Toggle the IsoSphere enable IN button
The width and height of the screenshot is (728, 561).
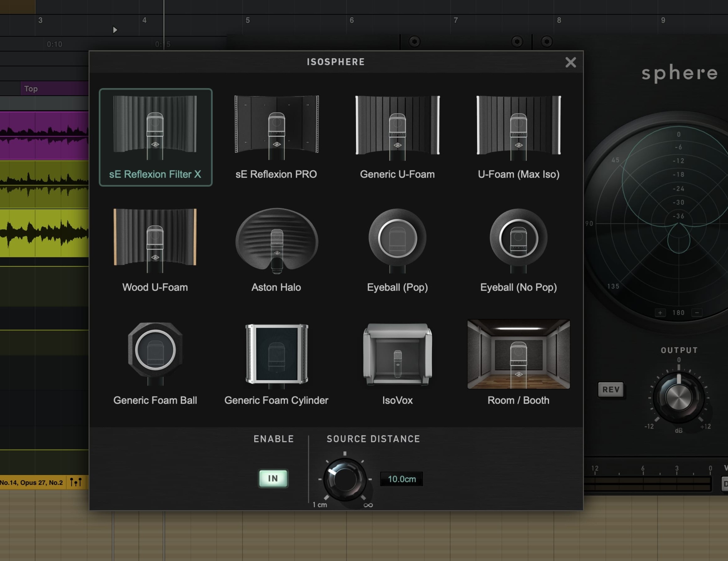point(273,478)
